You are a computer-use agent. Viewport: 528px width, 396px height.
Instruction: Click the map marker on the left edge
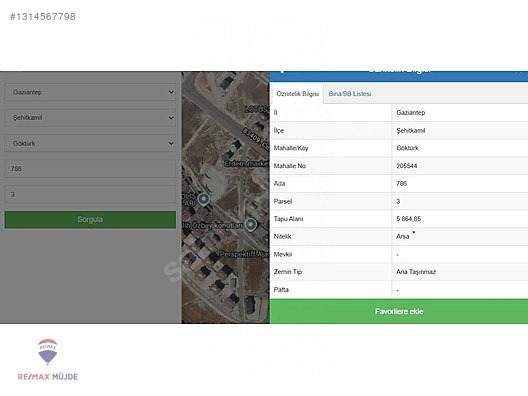[203, 199]
